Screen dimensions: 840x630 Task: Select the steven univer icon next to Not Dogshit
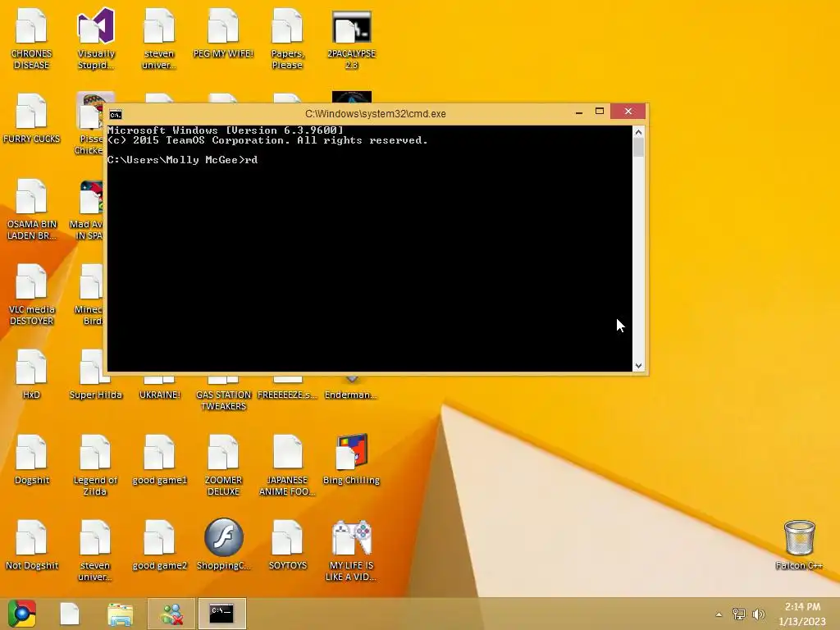point(95,550)
